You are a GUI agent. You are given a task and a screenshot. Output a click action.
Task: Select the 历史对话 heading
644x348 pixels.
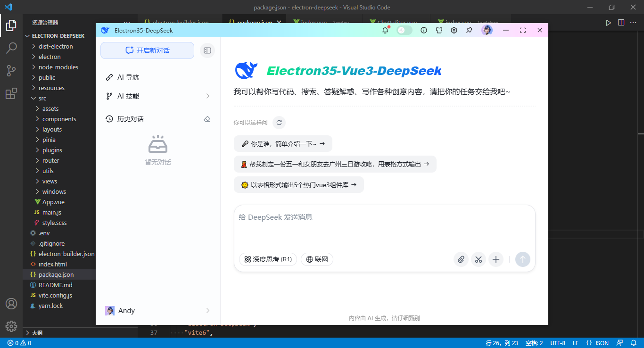pyautogui.click(x=131, y=119)
